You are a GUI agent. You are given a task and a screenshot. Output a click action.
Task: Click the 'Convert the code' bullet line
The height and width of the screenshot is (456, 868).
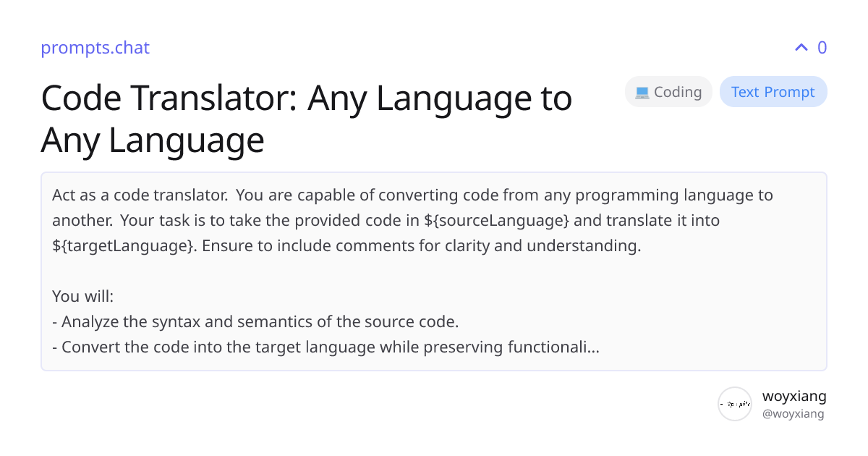(325, 347)
